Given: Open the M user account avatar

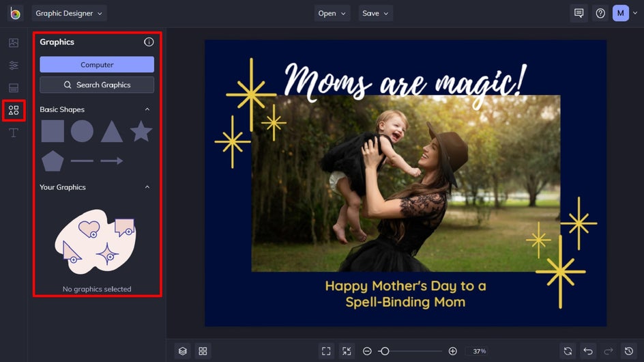Looking at the screenshot, I should tap(621, 13).
